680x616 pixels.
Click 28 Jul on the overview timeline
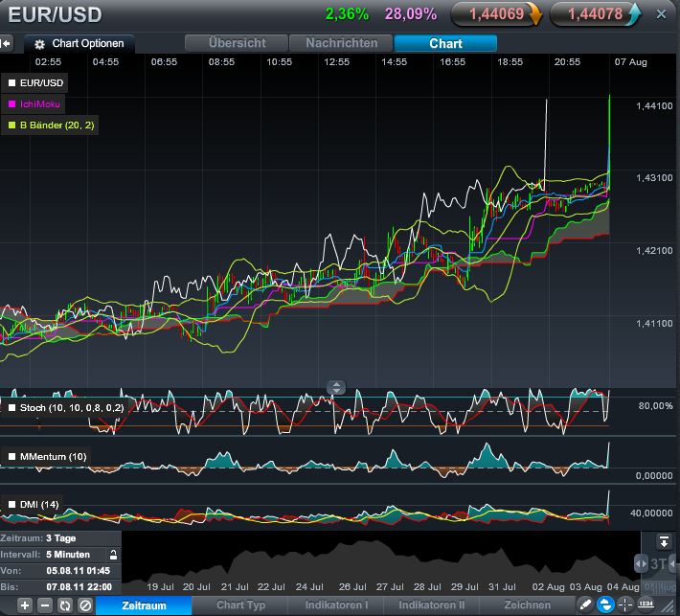tap(427, 587)
